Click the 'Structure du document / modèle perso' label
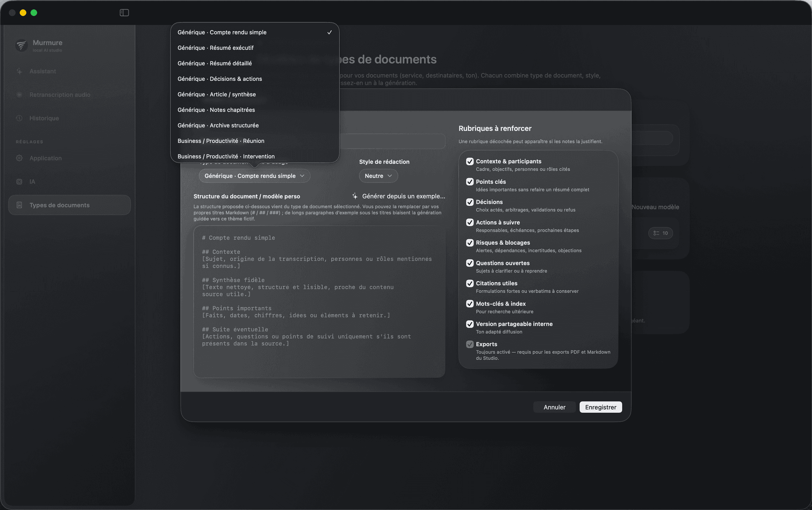The height and width of the screenshot is (510, 812). (247, 196)
